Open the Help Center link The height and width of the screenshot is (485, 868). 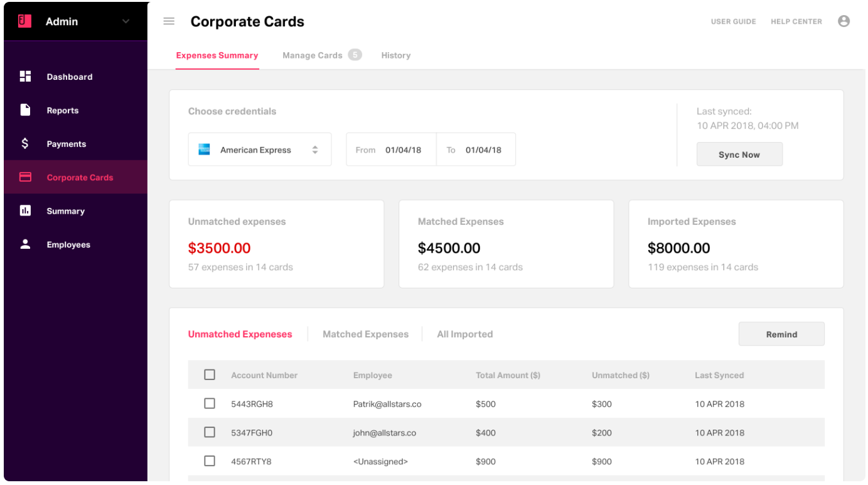point(796,21)
